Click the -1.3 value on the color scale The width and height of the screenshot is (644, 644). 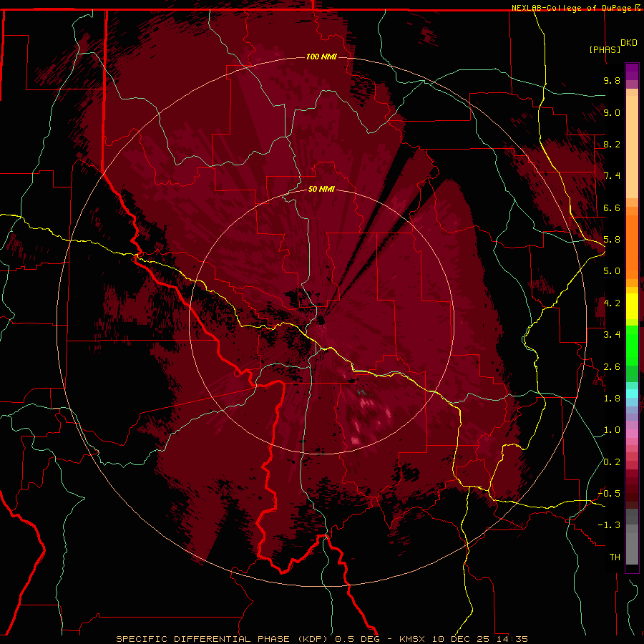tap(610, 525)
